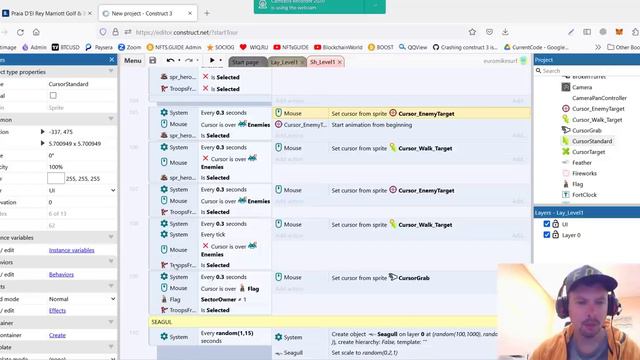Close the Sh_Level1 tab

[x=340, y=62]
